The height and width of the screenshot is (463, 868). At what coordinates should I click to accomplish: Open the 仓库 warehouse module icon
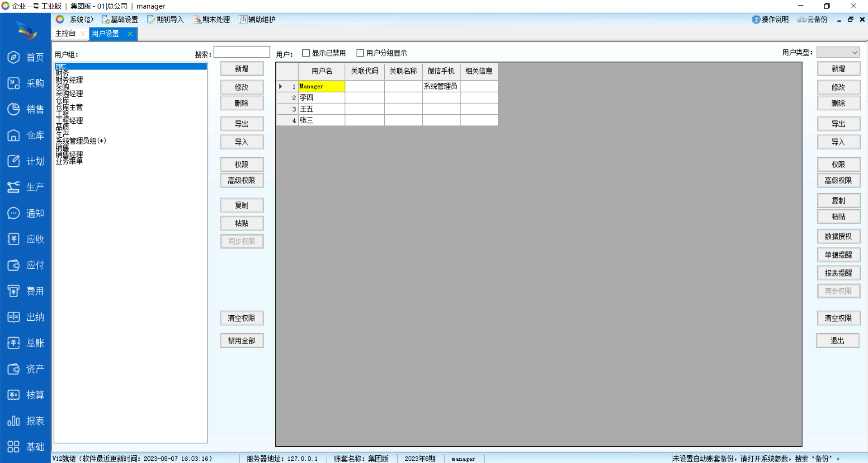pos(14,136)
